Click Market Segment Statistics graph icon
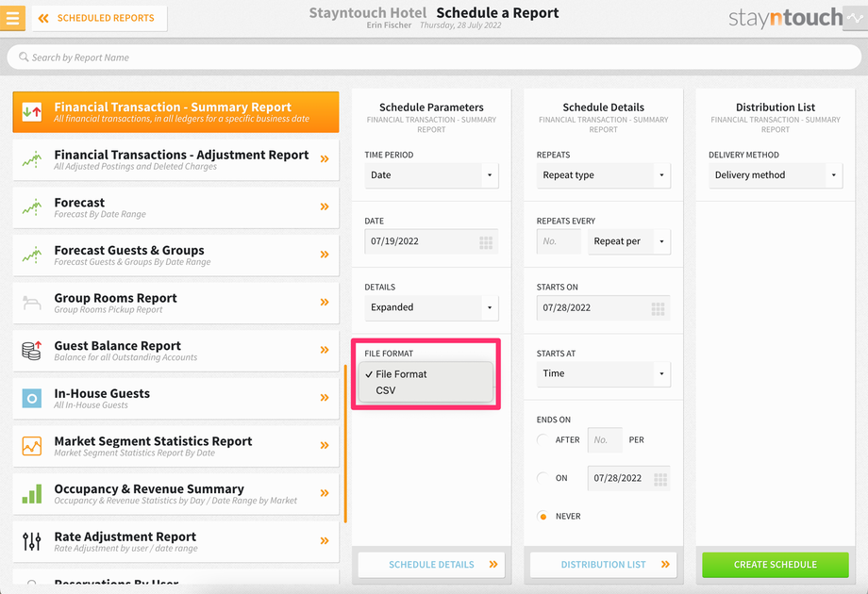868x594 pixels. (32, 446)
